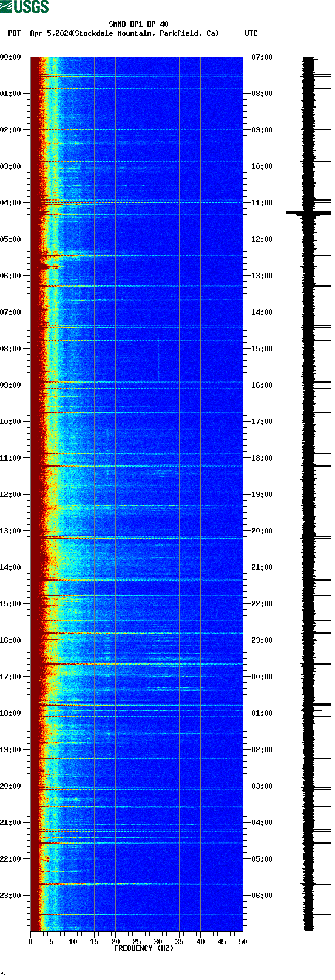Click the 'FREQUENCY (HZ)' axis label

tap(144, 948)
